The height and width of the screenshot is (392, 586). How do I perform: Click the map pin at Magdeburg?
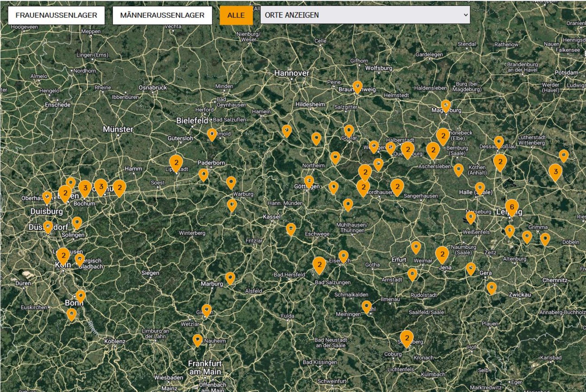coord(446,106)
